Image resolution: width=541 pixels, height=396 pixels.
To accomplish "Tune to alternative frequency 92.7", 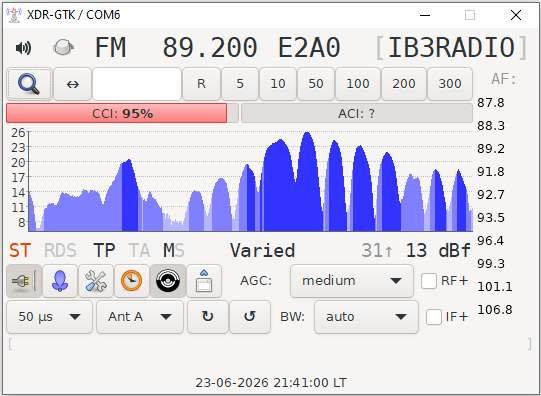I will [491, 195].
